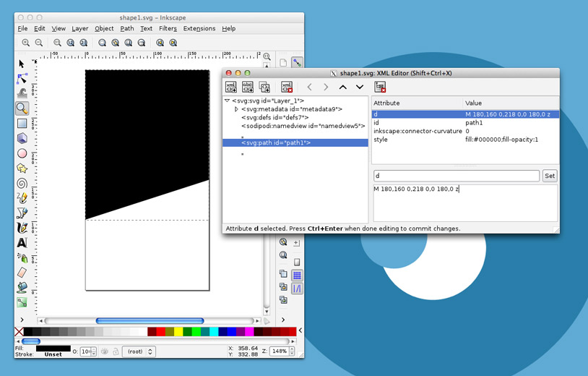This screenshot has height=376, width=588.
Task: Click the Zoom In toolbar icon
Action: point(25,43)
